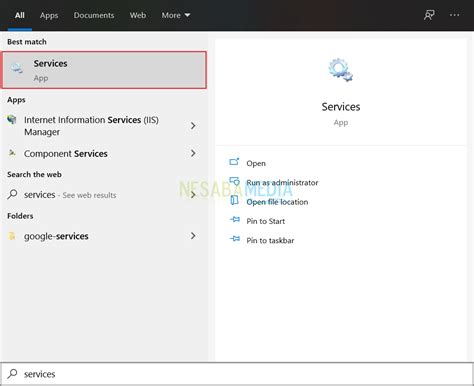
Task: Click the IIS Manager app icon
Action: point(12,120)
